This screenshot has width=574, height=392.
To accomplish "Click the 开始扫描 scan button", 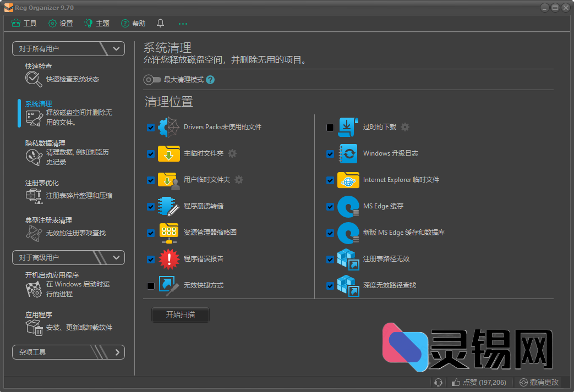I will tap(180, 314).
